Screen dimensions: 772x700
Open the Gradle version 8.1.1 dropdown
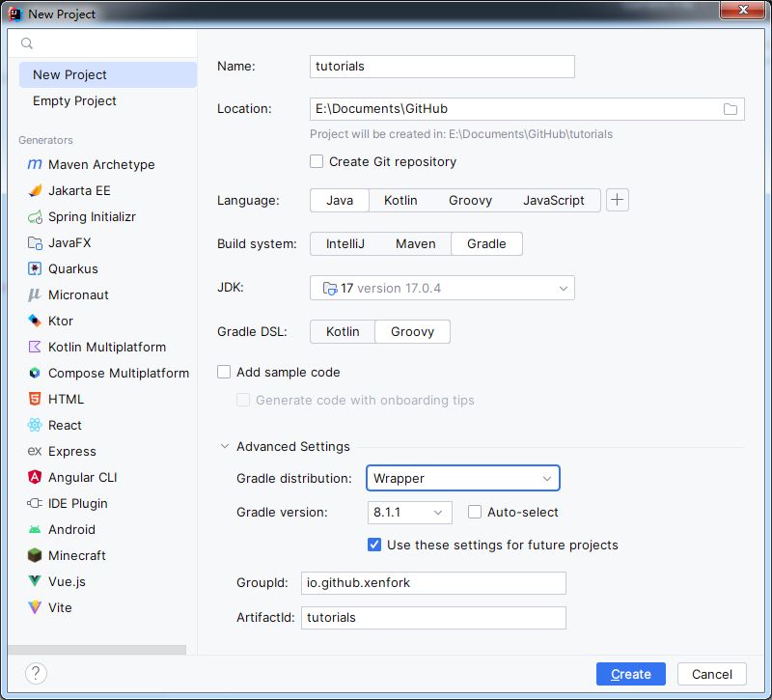pyautogui.click(x=409, y=513)
